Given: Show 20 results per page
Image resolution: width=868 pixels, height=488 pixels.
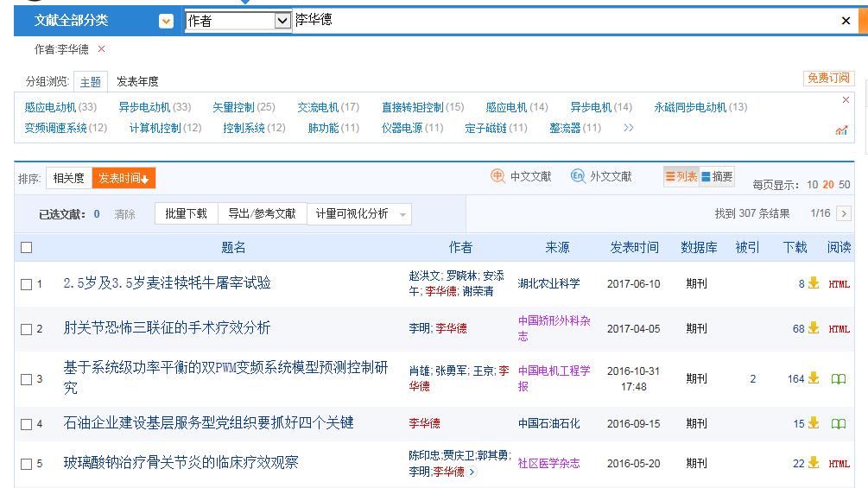Looking at the screenshot, I should point(828,185).
